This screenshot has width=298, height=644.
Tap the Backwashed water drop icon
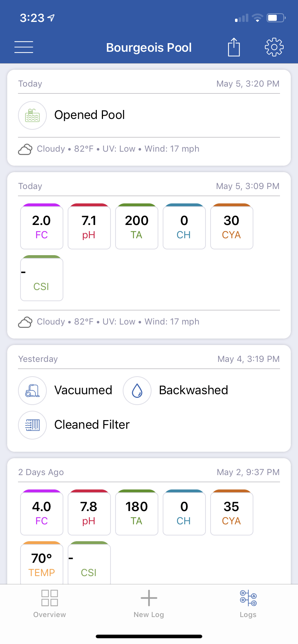point(137,391)
